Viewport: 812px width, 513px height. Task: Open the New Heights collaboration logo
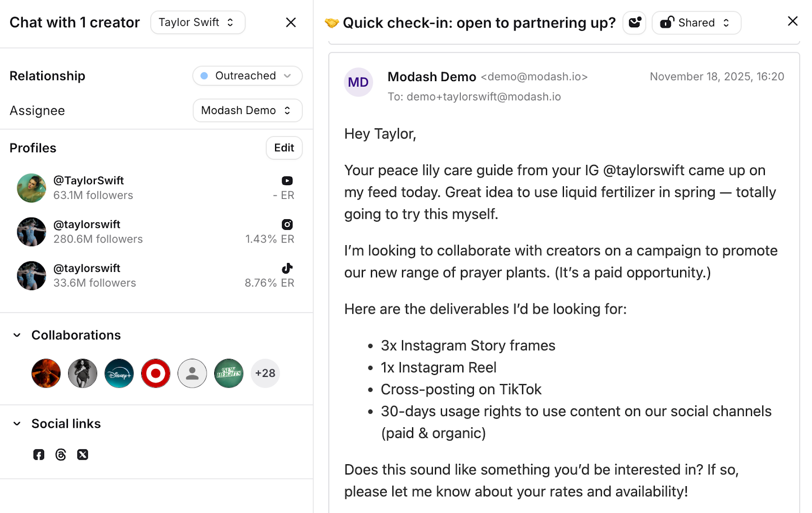coord(229,373)
